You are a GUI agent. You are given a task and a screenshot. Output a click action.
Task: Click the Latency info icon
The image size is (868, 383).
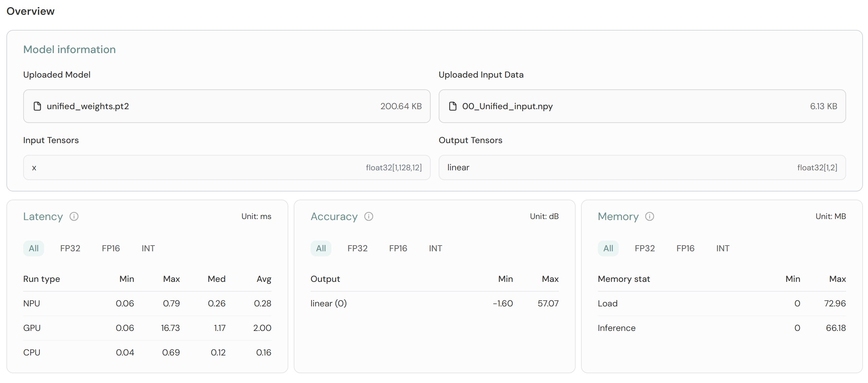74,216
